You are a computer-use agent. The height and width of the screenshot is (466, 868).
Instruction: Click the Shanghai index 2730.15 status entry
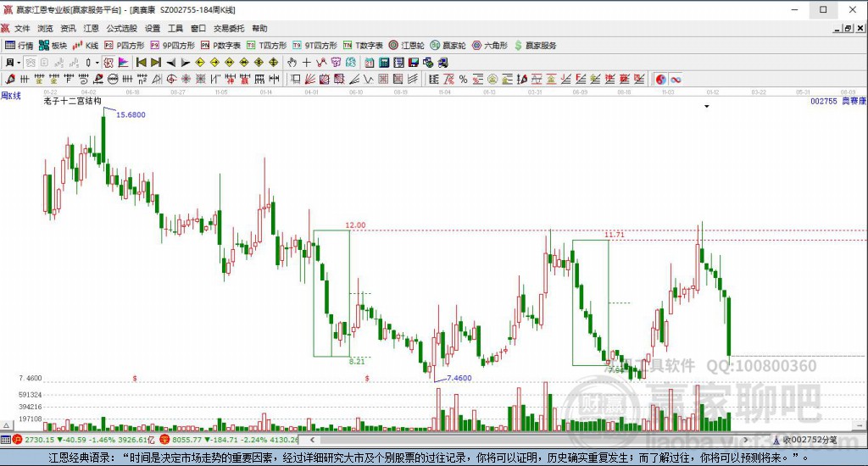pos(85,440)
